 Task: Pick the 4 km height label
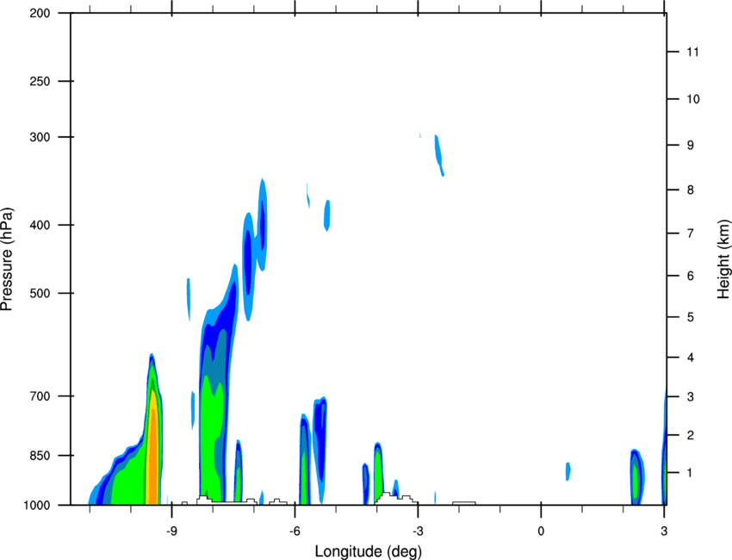(691, 358)
